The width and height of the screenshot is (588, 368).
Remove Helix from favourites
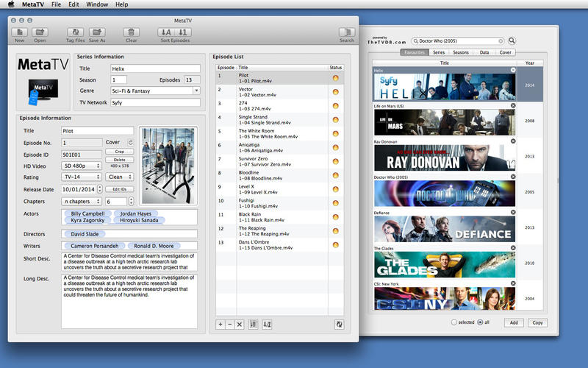513,70
